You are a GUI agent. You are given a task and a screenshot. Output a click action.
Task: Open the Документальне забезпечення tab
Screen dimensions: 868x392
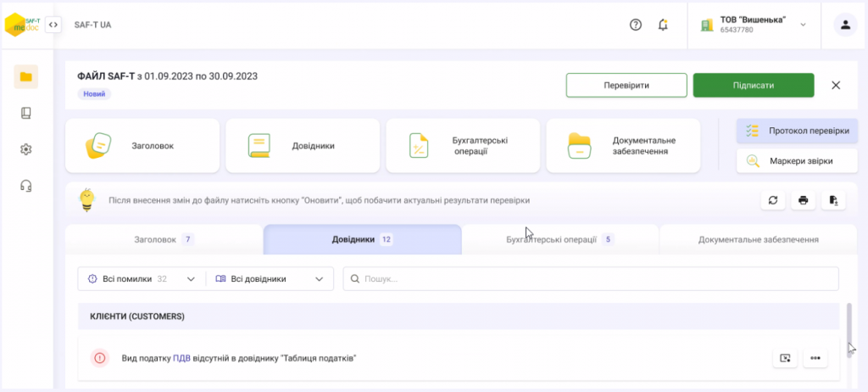tap(759, 239)
